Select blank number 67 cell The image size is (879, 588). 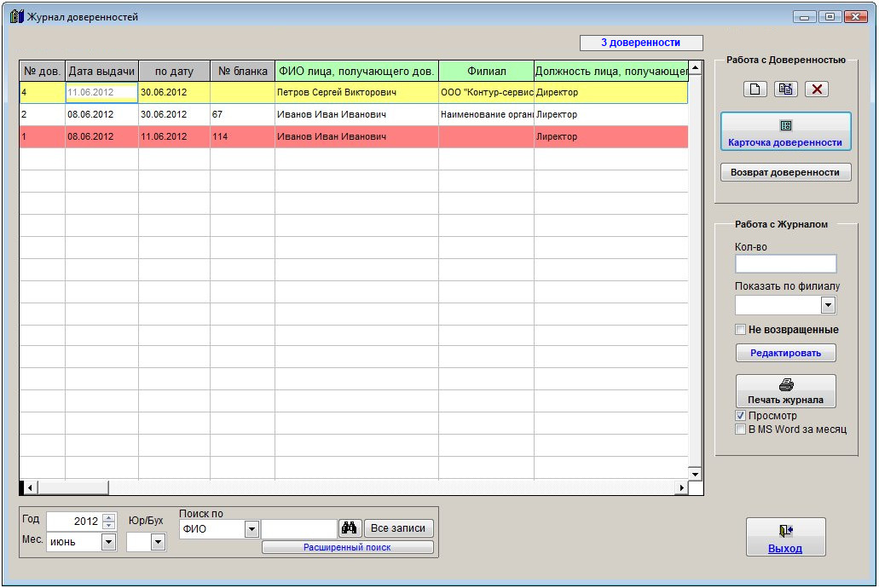point(243,114)
